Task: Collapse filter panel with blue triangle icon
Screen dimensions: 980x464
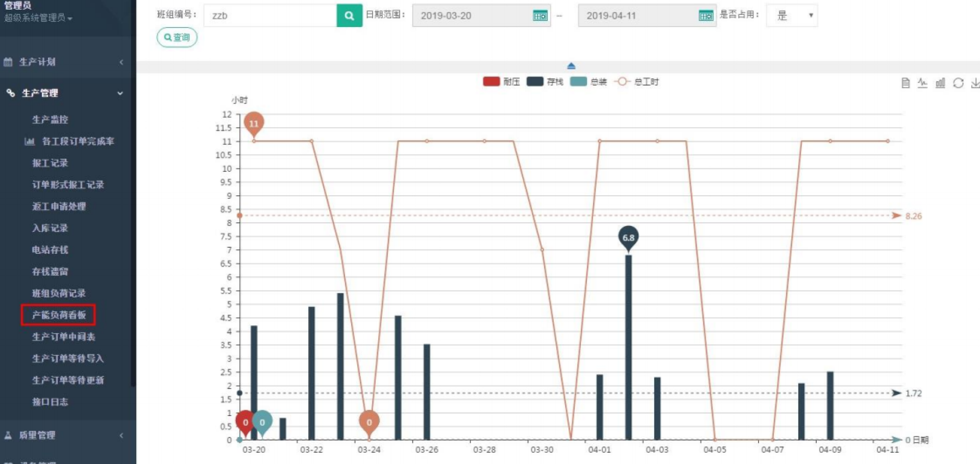Action: coord(571,66)
